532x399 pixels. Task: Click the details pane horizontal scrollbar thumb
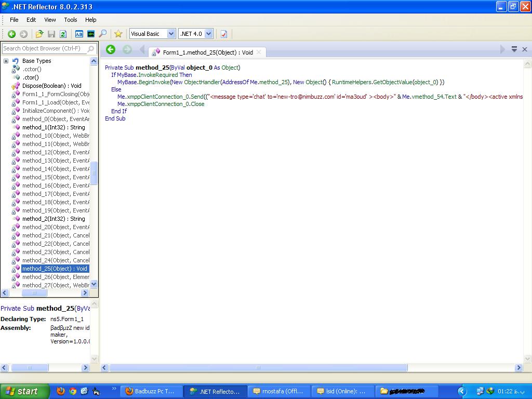(x=30, y=367)
